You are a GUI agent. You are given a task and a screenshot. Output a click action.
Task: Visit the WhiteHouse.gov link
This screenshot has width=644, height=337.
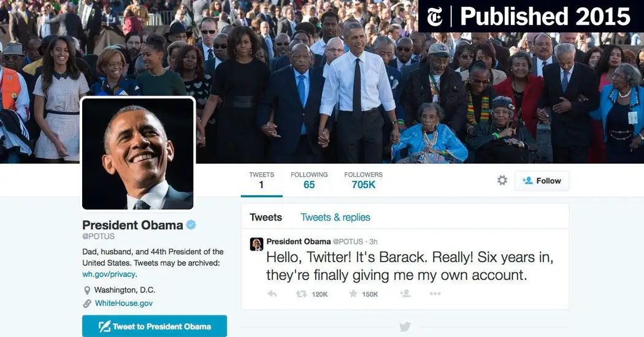[124, 303]
